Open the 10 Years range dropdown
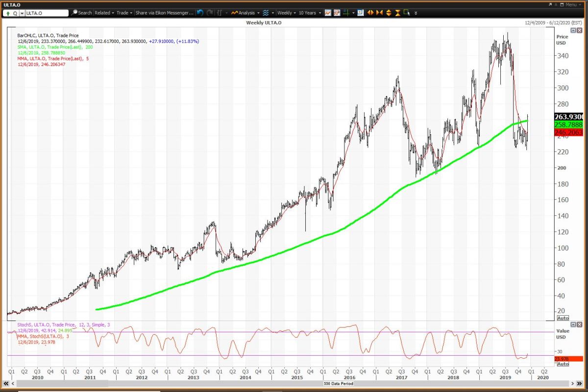 tap(310, 13)
